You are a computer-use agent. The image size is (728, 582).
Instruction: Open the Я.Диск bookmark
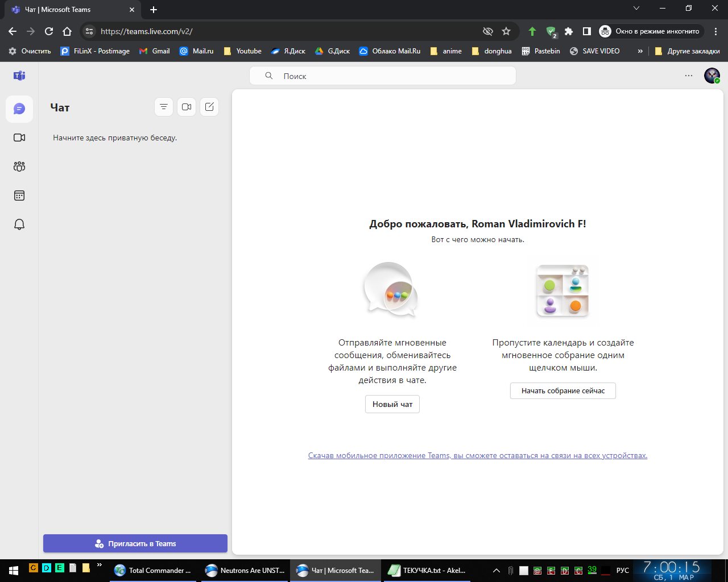pos(288,51)
